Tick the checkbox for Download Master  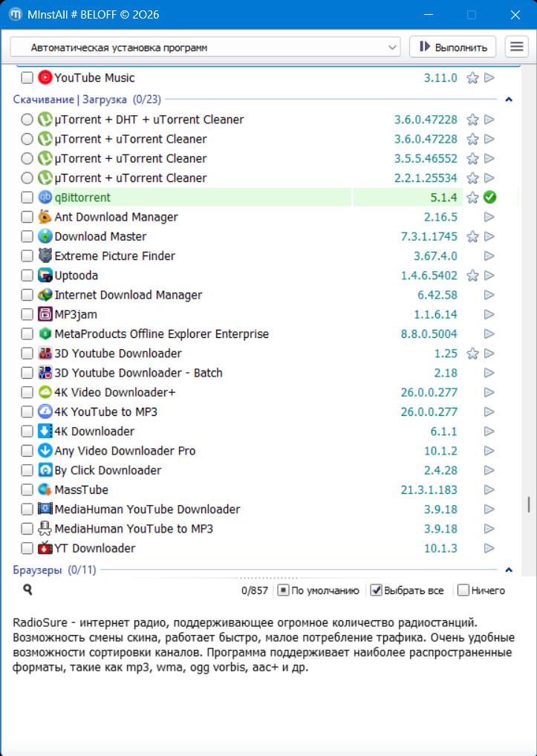point(27,237)
